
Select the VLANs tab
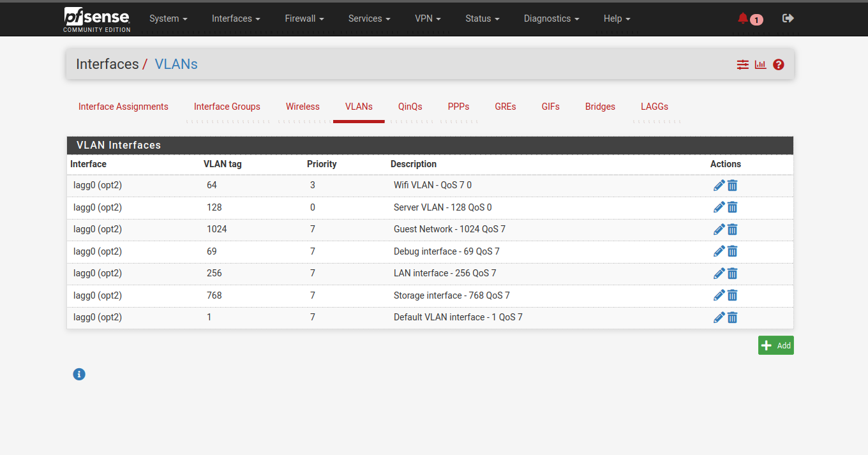(359, 107)
